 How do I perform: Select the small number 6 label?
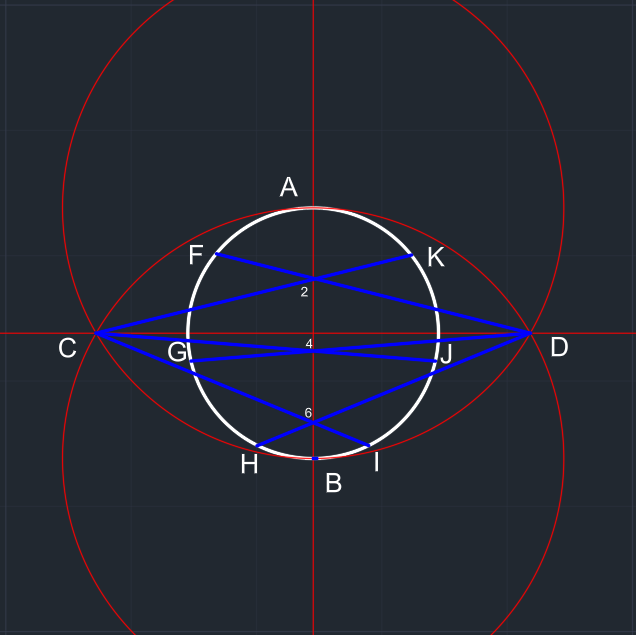click(x=308, y=413)
